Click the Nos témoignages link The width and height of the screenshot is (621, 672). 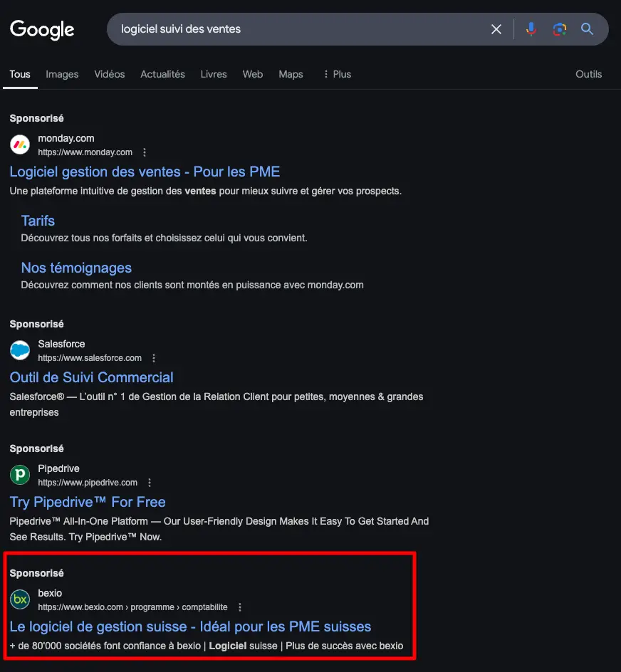coord(76,268)
